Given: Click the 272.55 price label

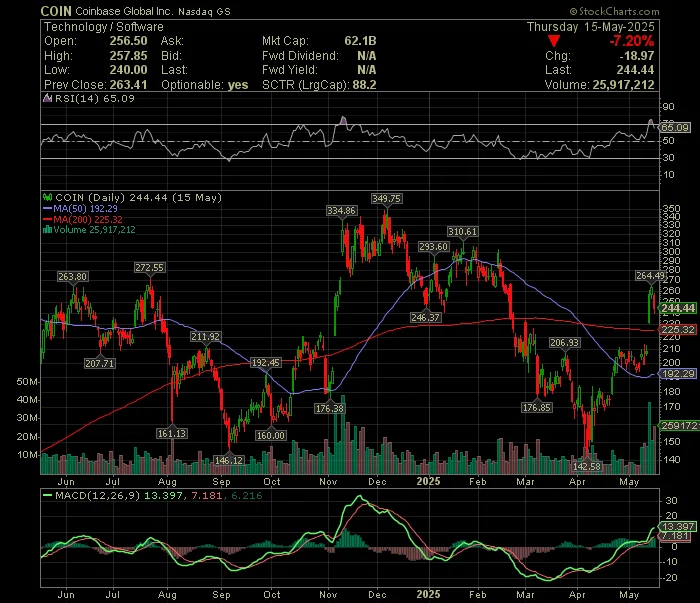Looking at the screenshot, I should tap(150, 268).
